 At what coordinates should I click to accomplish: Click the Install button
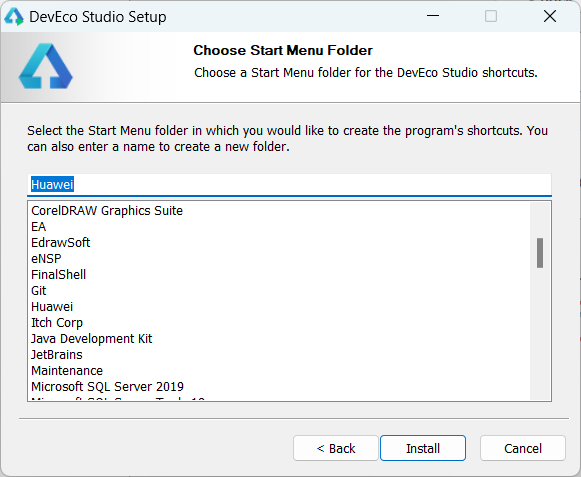click(423, 448)
